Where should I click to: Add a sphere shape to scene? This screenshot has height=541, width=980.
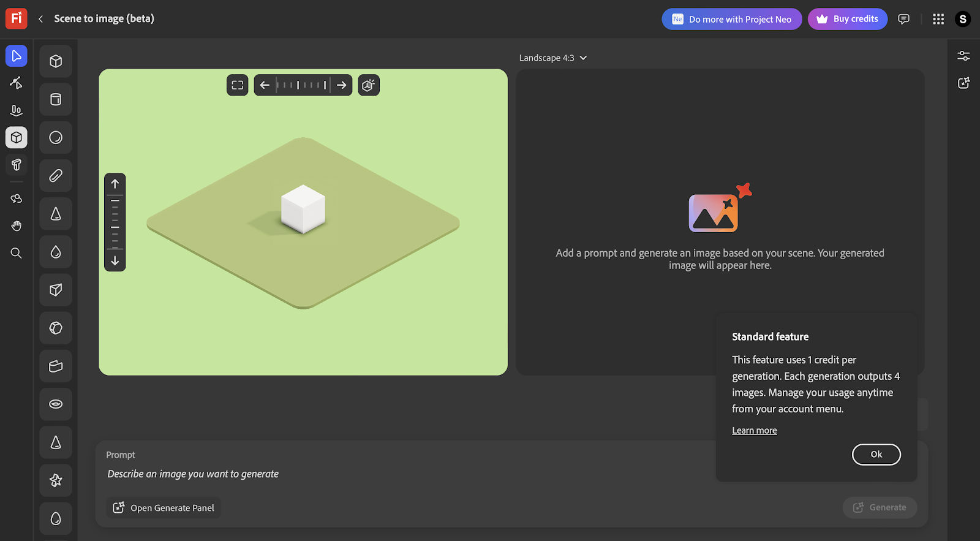point(56,137)
